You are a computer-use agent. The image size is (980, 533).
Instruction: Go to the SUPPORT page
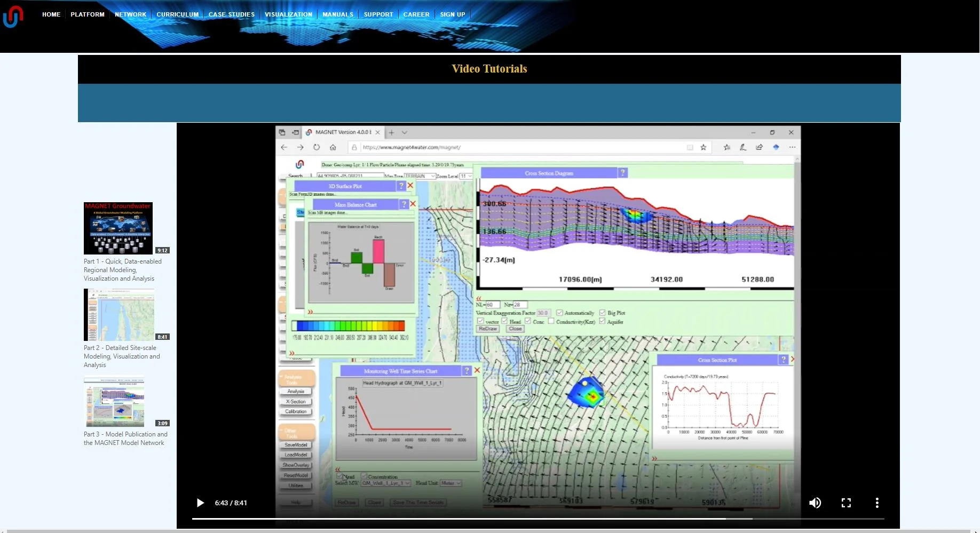pos(378,14)
